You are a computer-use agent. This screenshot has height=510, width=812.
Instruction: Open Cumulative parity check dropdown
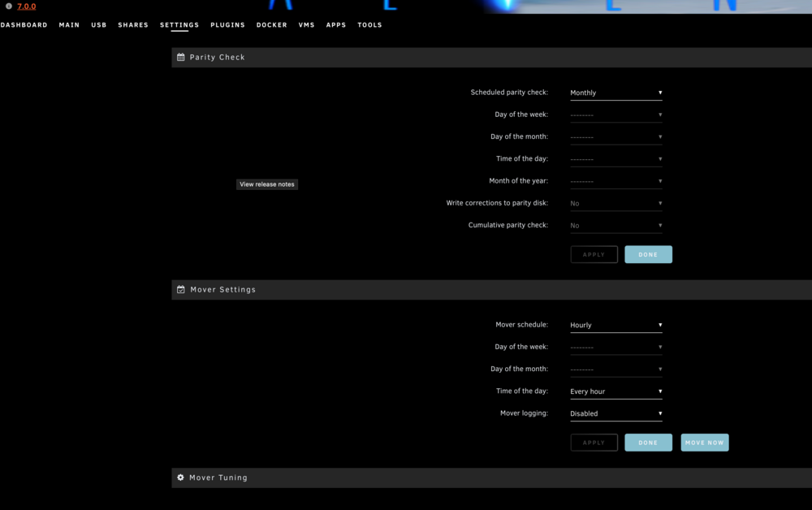point(616,226)
